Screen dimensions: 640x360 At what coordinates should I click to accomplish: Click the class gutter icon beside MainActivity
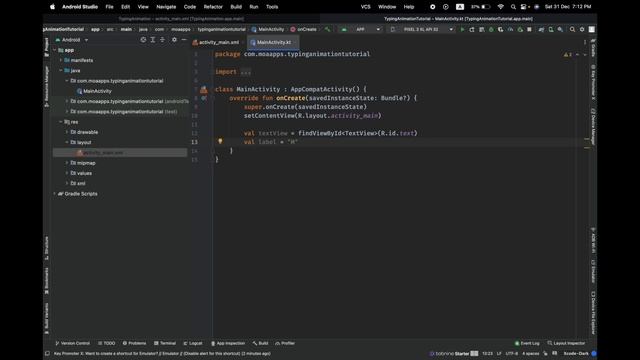pyautogui.click(x=204, y=89)
